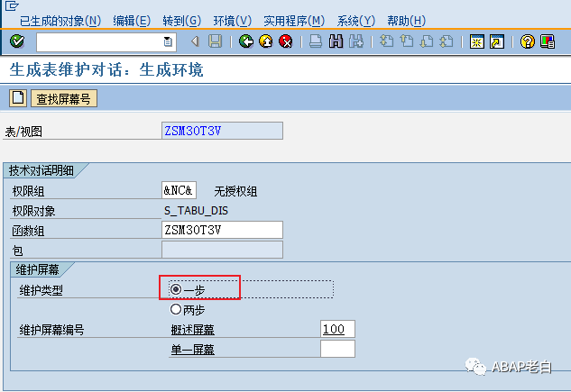571x392 pixels.
Task: Click the overview screen number field 100
Action: point(337,329)
